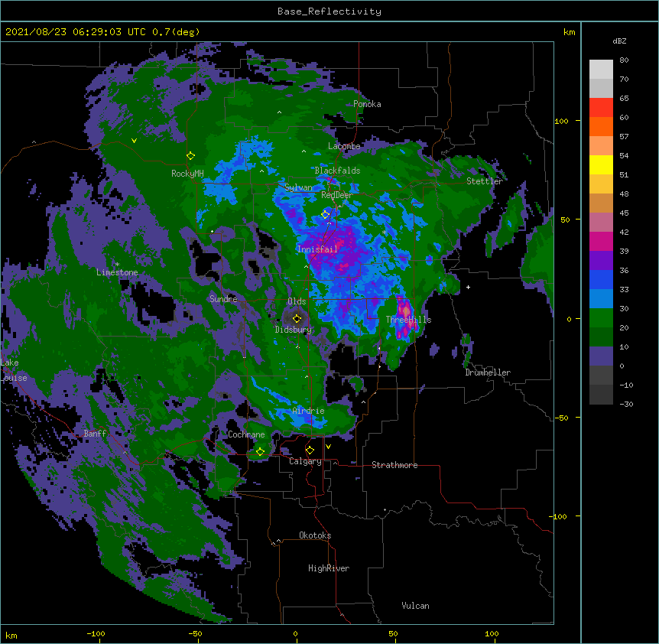
Task: Click the Limestone label
Action: tap(117, 272)
